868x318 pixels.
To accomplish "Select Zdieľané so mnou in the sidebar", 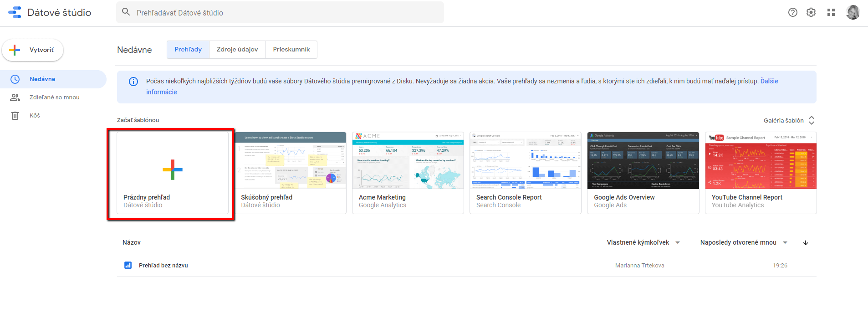I will 53,97.
